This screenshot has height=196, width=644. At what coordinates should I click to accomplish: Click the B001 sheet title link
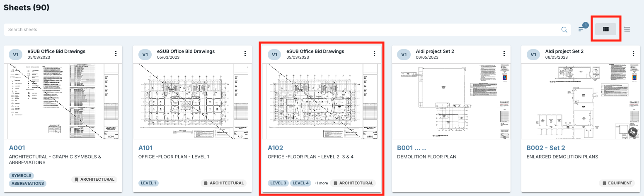click(x=412, y=148)
